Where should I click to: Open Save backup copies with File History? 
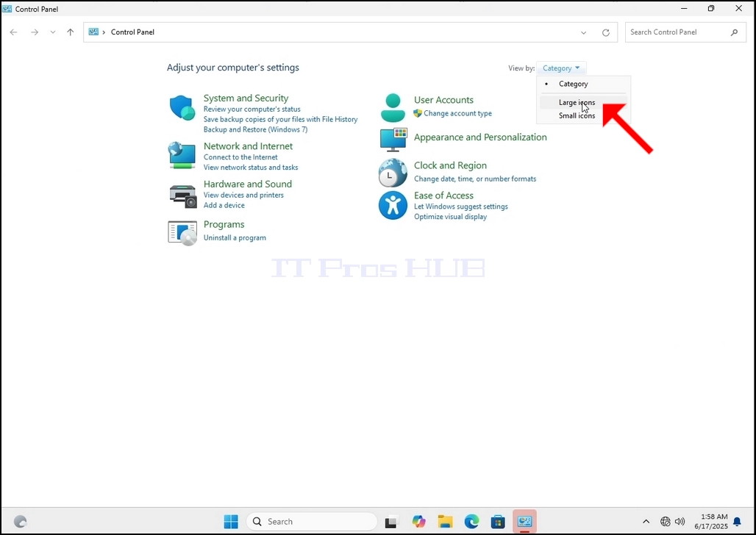coord(281,120)
